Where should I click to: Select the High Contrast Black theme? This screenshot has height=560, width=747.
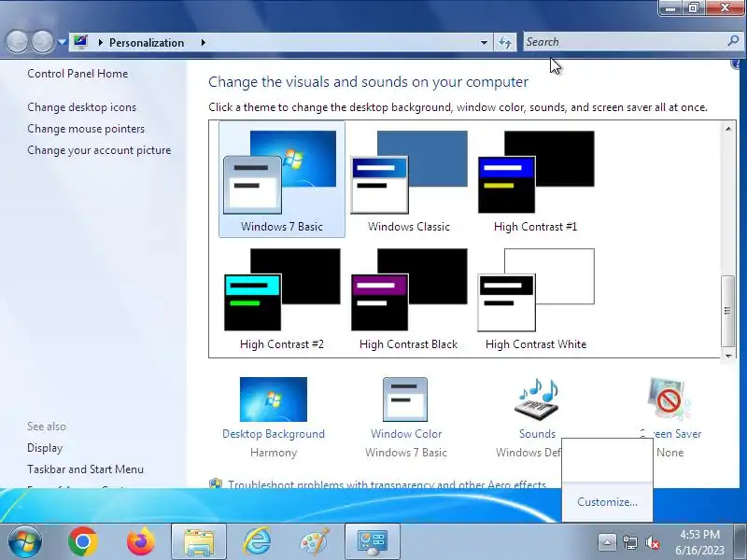pos(409,299)
